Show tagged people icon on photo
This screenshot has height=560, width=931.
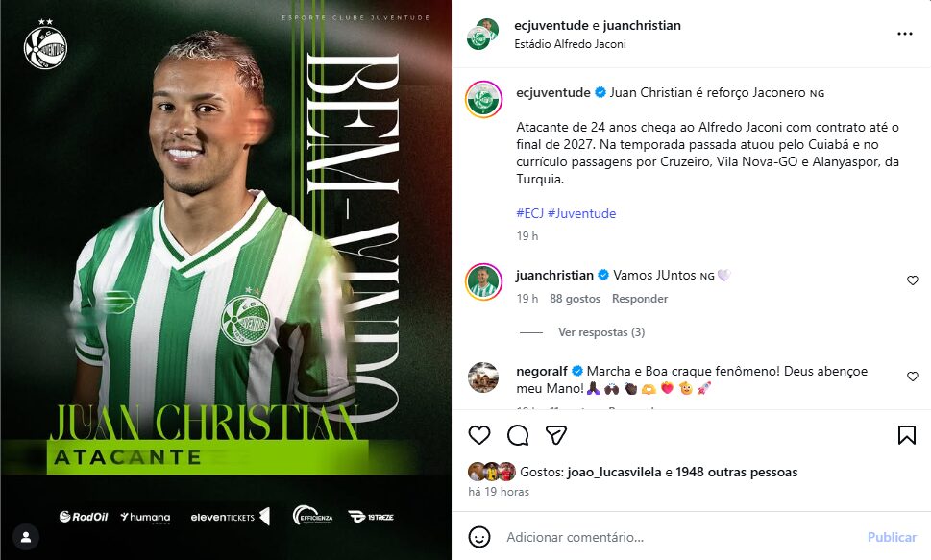click(x=26, y=538)
